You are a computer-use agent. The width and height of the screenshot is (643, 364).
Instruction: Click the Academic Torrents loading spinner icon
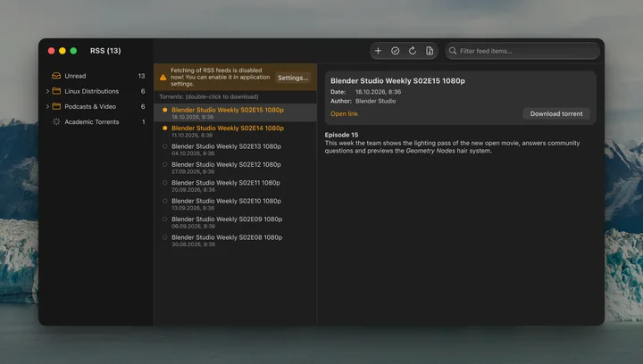click(56, 121)
